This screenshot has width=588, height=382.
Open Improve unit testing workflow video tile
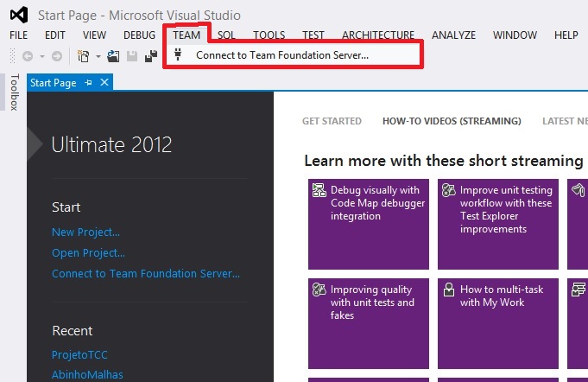498,224
